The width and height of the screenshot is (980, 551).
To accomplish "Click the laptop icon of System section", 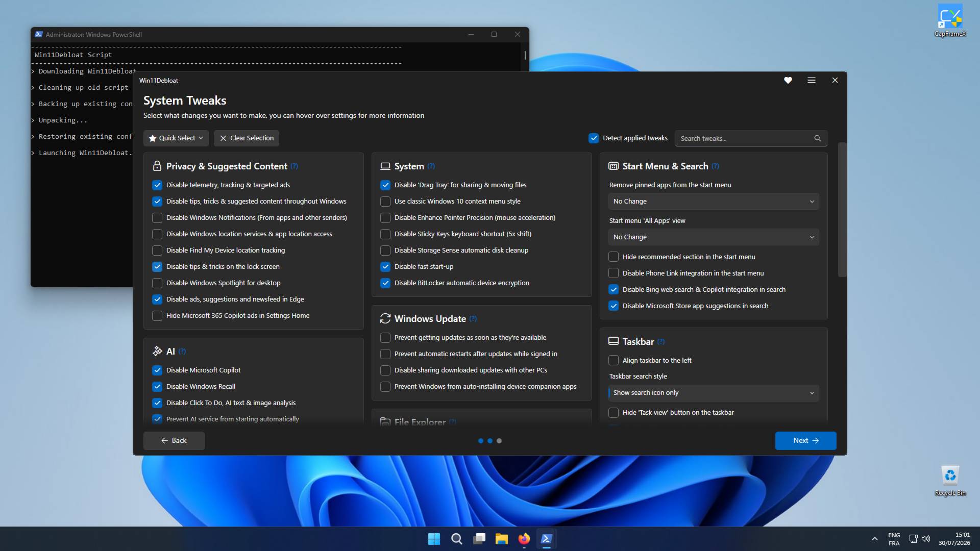I will tap(385, 166).
